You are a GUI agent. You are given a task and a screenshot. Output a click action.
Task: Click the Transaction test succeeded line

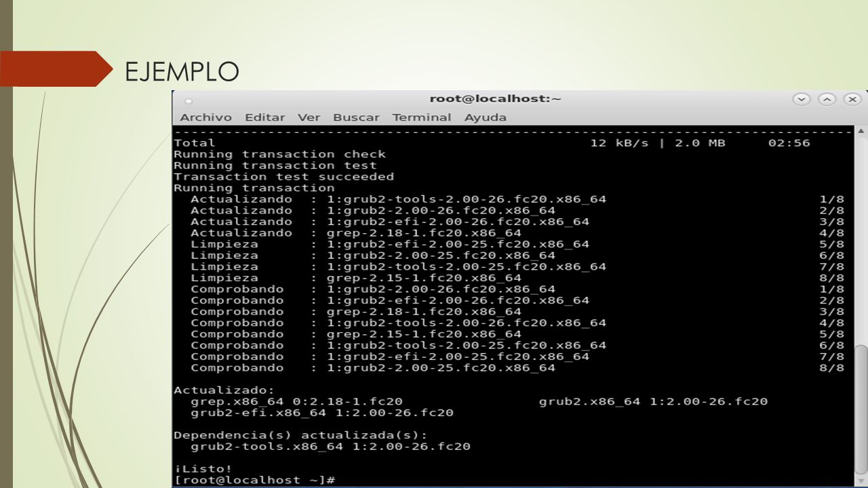tap(283, 176)
